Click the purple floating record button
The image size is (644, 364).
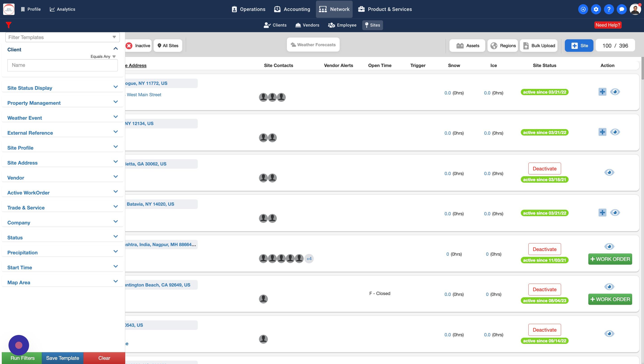point(19,345)
